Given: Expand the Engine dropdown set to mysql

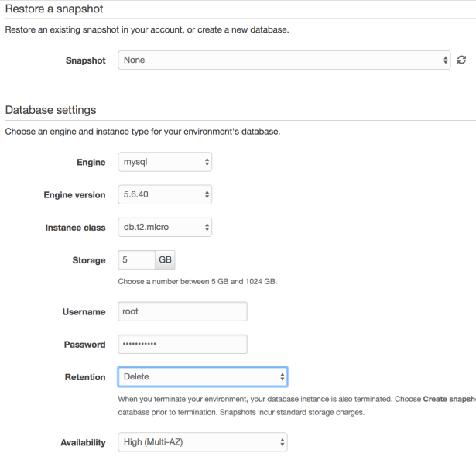Looking at the screenshot, I should pos(165,163).
